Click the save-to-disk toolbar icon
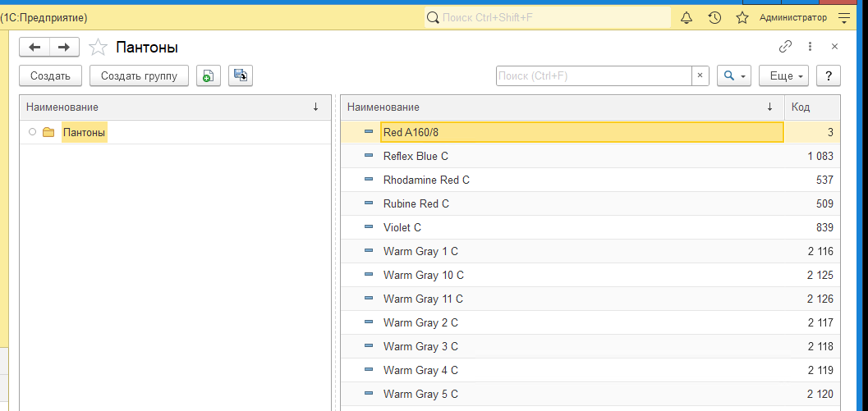Viewport: 868px width, 411px height. pyautogui.click(x=241, y=75)
